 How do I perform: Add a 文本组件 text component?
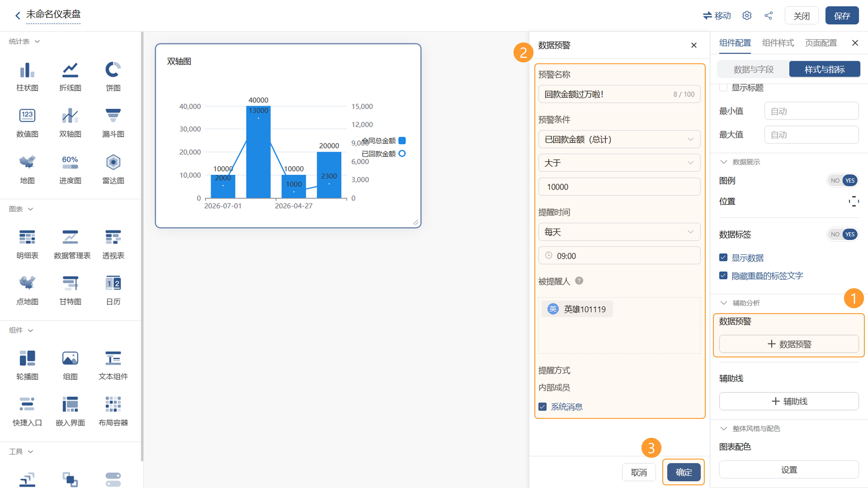pos(113,365)
